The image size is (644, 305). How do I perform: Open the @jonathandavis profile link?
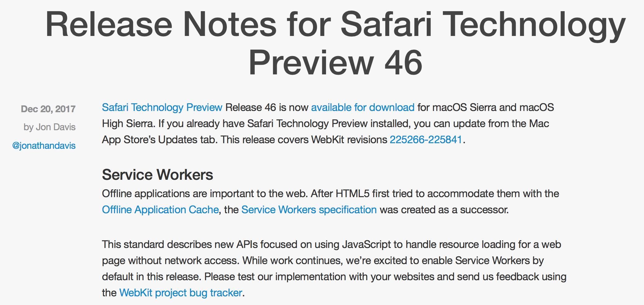44,145
